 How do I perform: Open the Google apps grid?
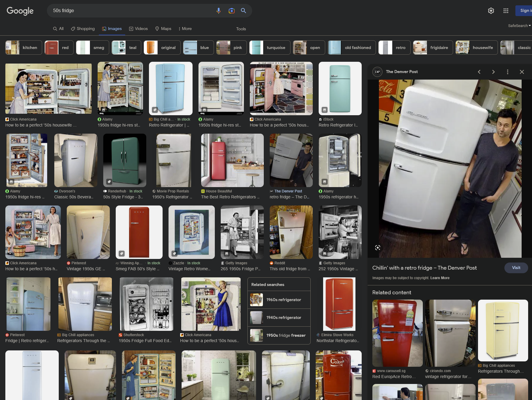(x=506, y=11)
